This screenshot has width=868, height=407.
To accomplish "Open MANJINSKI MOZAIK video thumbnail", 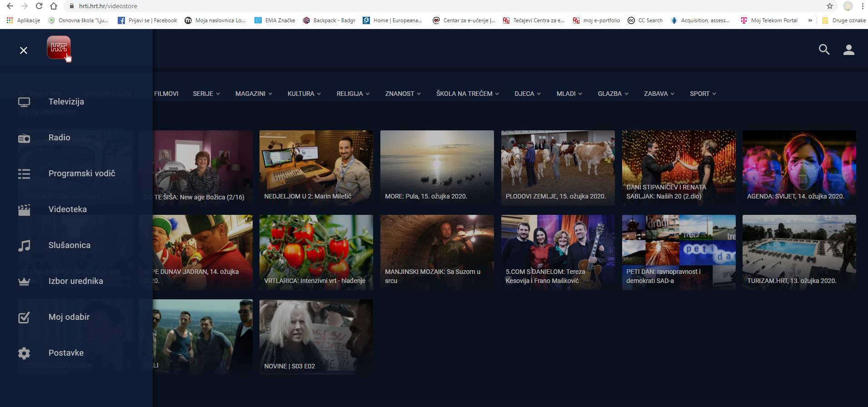I will [x=437, y=253].
